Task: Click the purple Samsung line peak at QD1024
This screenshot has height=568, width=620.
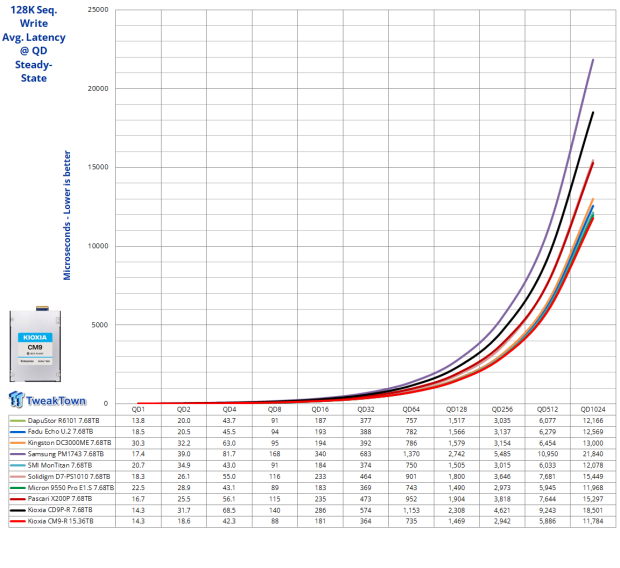Action: pos(593,60)
